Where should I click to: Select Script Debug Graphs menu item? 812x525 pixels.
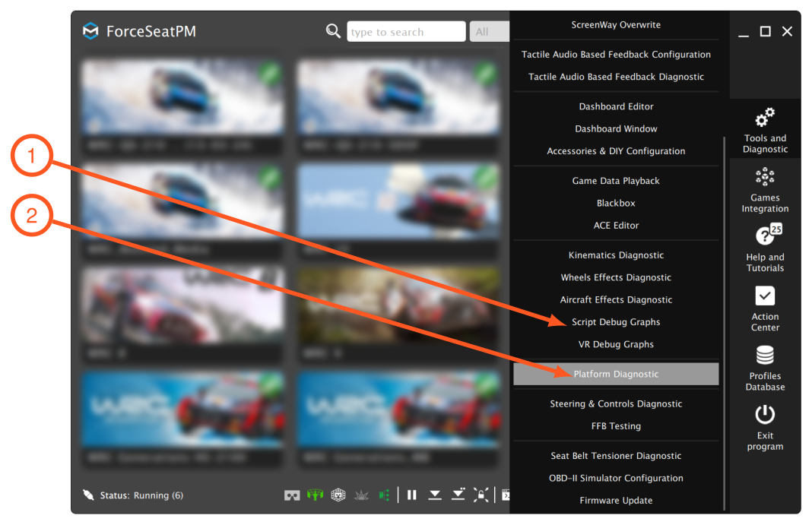click(616, 321)
